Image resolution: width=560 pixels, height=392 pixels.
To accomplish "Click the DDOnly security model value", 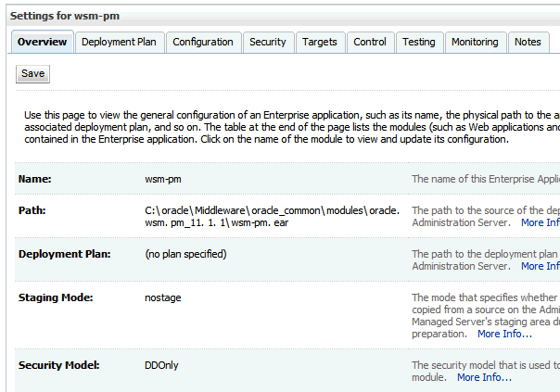I will coord(162,366).
